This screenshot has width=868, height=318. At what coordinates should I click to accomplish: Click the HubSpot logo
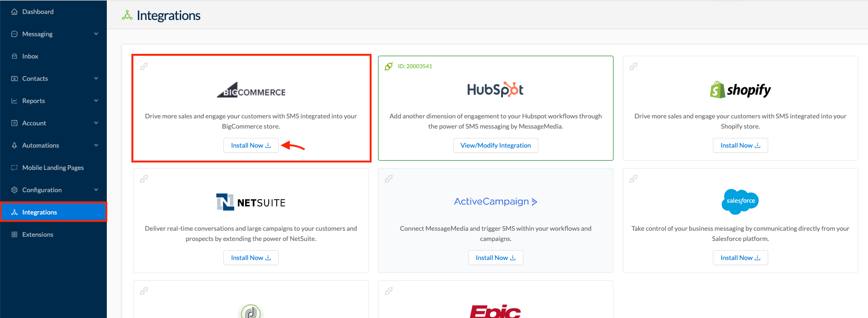tap(496, 89)
